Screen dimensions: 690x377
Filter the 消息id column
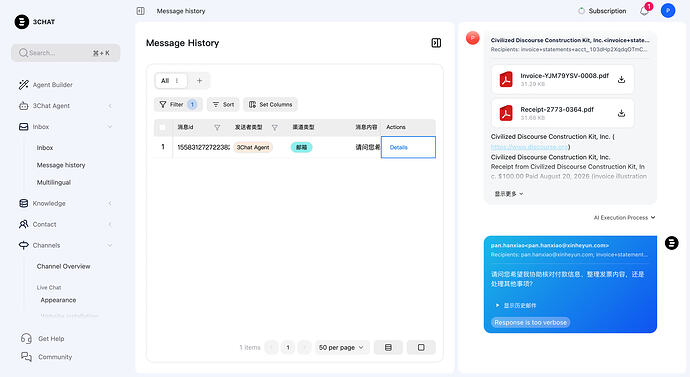217,127
